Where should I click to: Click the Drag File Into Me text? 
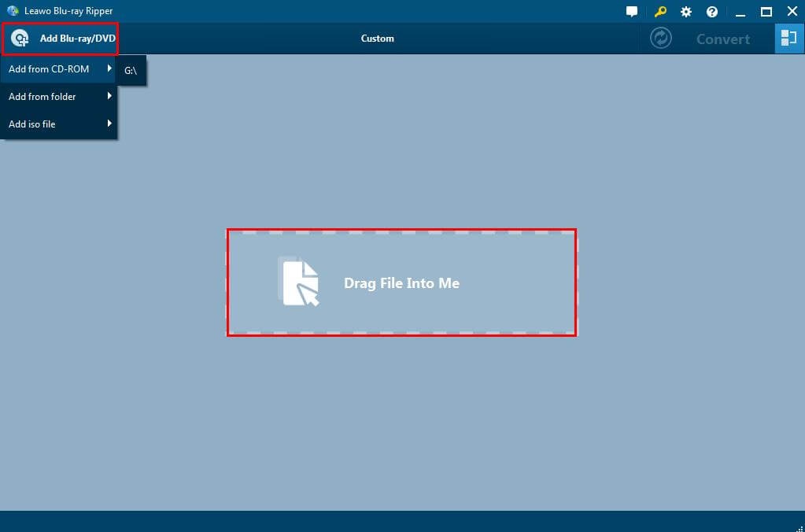[401, 283]
